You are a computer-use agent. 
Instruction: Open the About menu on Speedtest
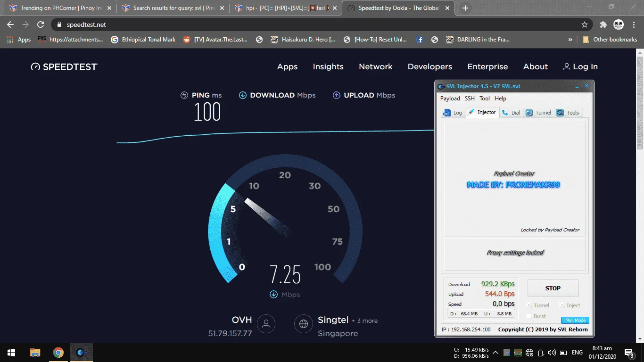click(x=536, y=66)
